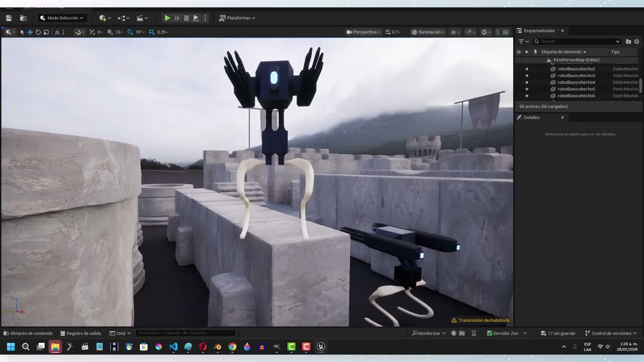This screenshot has width=644, height=362.
Task: Open the add content cube-plus menu
Action: pos(105,18)
